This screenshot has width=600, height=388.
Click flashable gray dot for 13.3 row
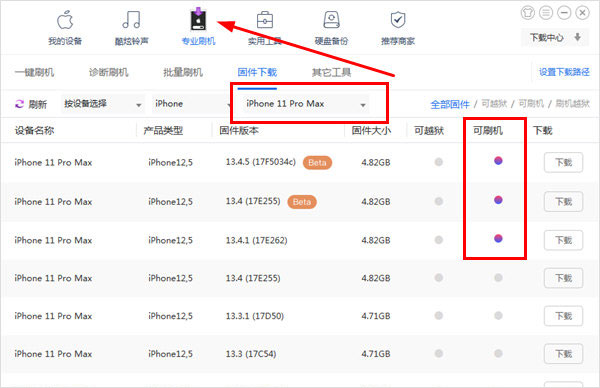click(498, 354)
